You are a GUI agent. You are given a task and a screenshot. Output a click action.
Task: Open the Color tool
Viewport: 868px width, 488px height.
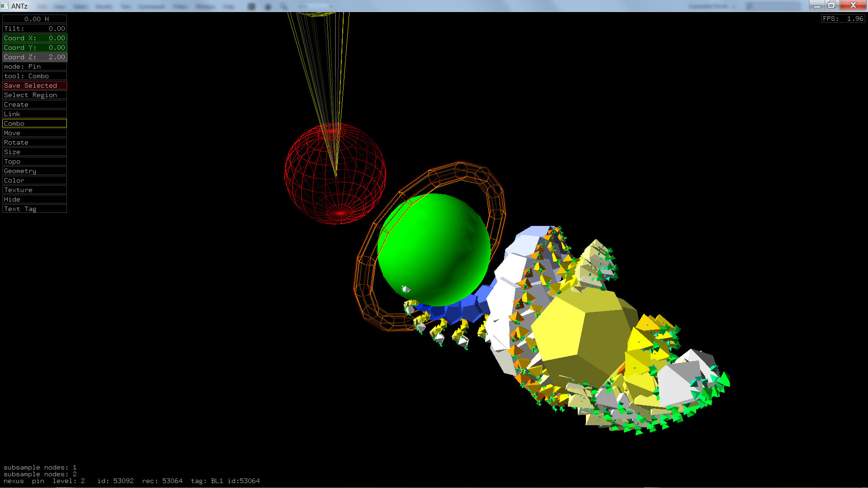34,180
